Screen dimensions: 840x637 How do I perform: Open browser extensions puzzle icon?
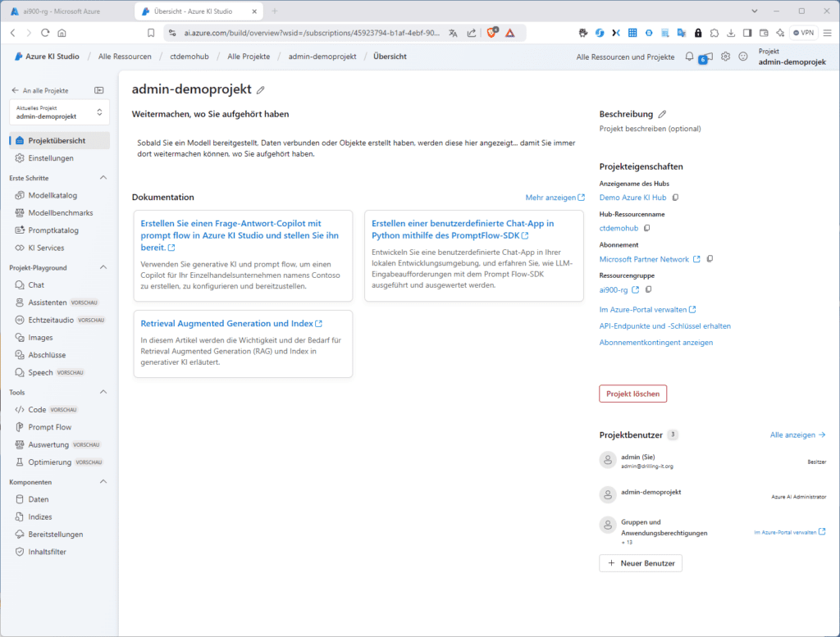click(714, 33)
